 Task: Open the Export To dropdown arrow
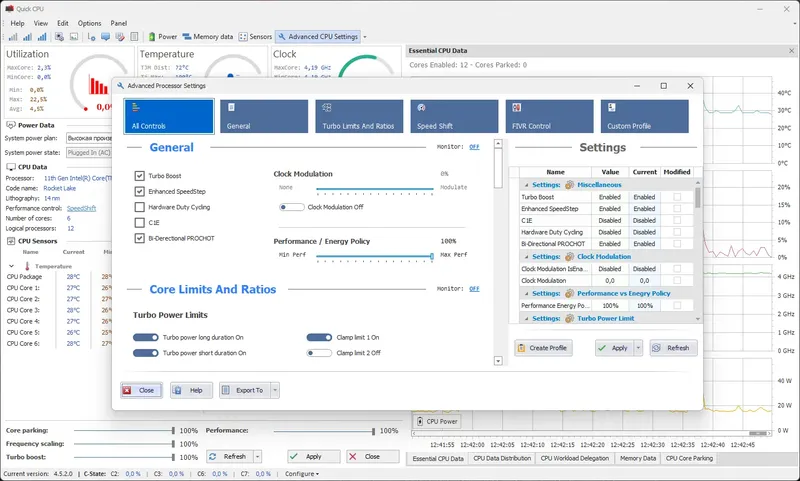tap(275, 390)
